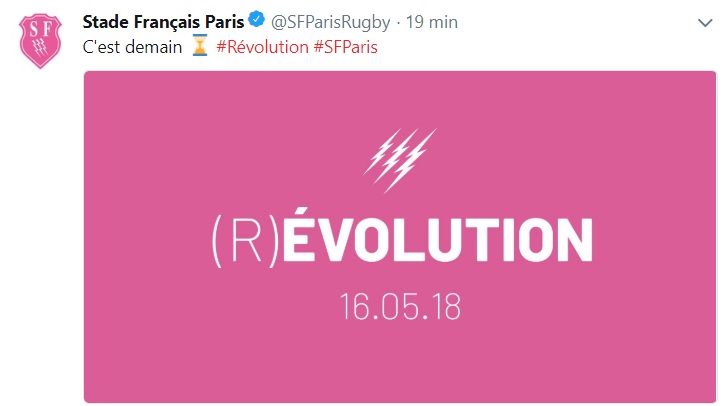Click the Stade Français pink shield avatar
This screenshot has height=406, width=724.
coord(41,40)
